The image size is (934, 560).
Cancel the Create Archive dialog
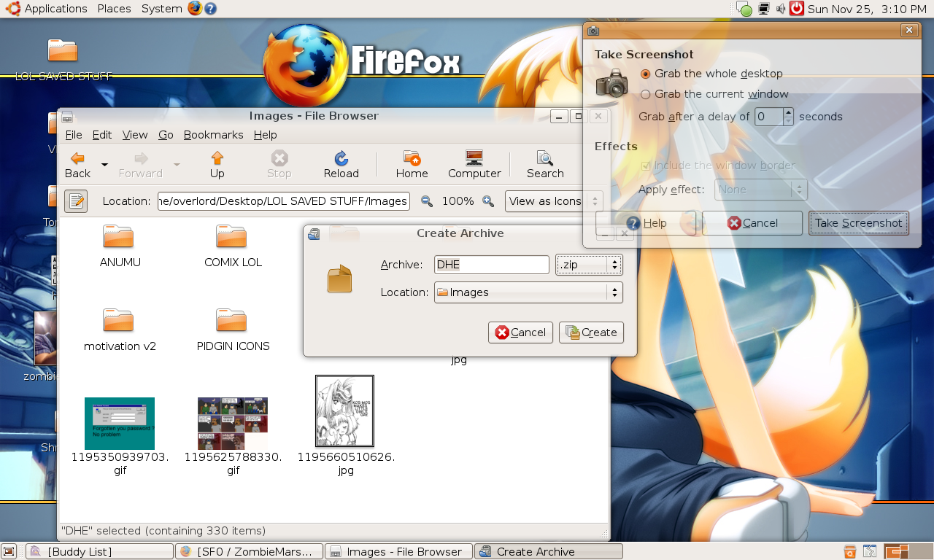pos(520,332)
